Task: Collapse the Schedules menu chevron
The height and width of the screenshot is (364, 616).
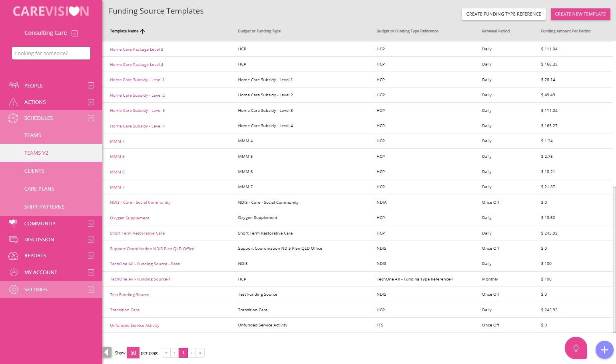Action: (x=91, y=118)
